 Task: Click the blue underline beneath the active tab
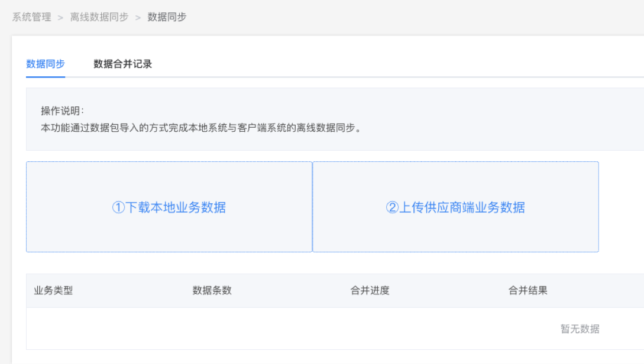click(x=46, y=77)
